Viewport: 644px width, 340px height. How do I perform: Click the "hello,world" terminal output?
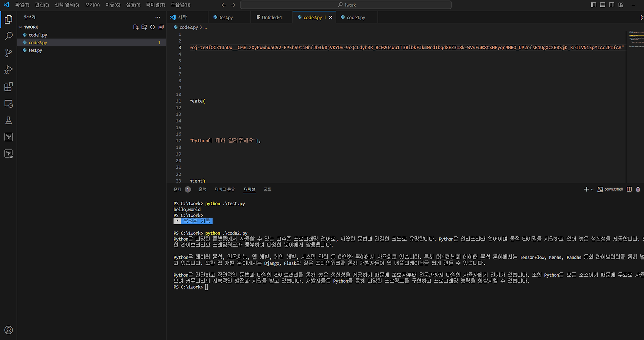tap(187, 210)
